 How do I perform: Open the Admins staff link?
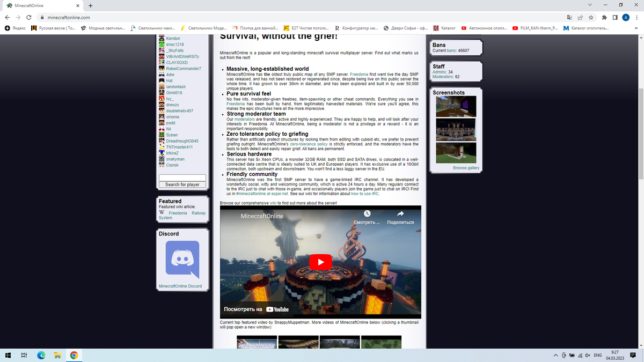439,72
